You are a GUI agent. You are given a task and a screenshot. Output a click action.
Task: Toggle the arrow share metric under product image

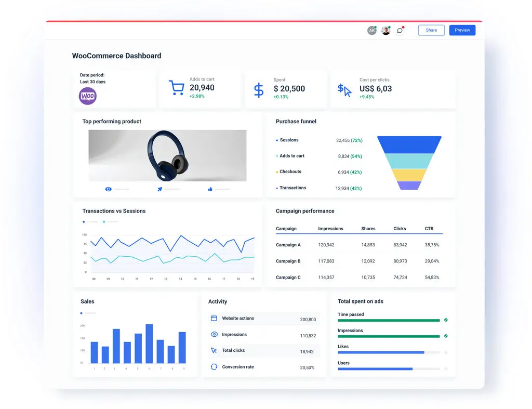[159, 189]
